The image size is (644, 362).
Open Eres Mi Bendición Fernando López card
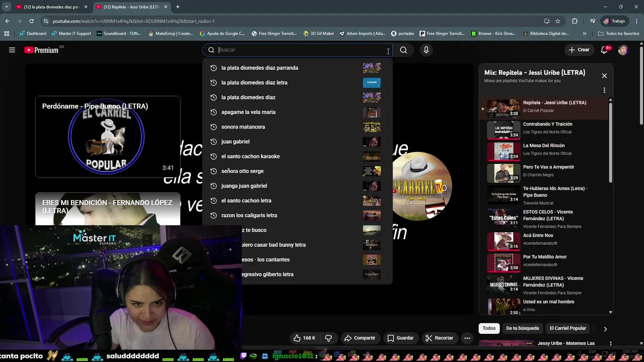(x=108, y=209)
